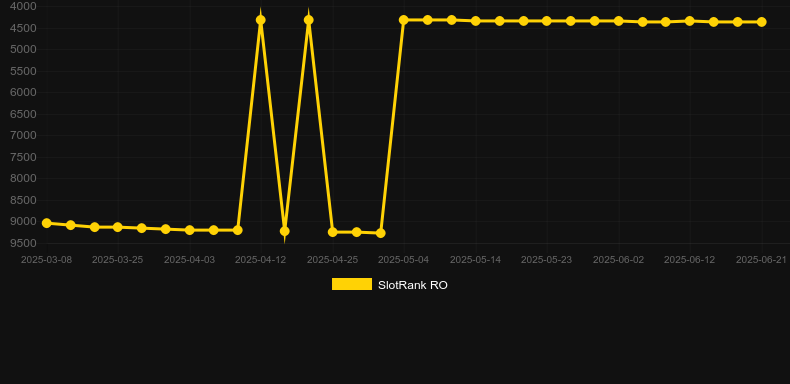This screenshot has height=384, width=790.
Task: Select the data point above 2025-05-23
Action: click(547, 21)
